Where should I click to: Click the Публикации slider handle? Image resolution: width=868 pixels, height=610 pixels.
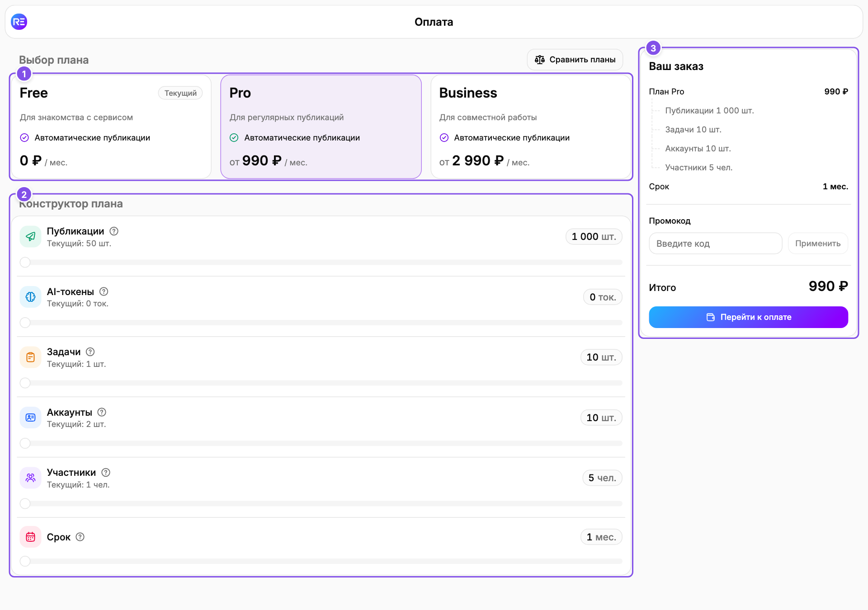point(25,263)
